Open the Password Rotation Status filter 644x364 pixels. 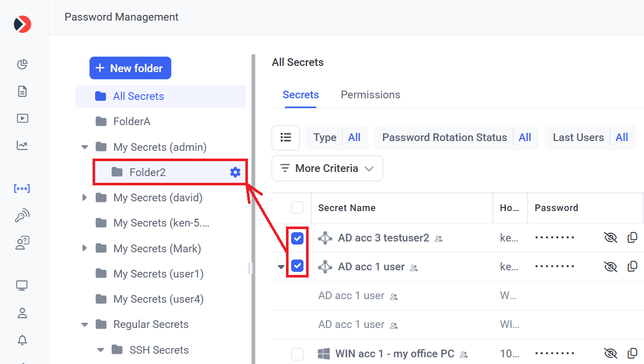pos(456,137)
